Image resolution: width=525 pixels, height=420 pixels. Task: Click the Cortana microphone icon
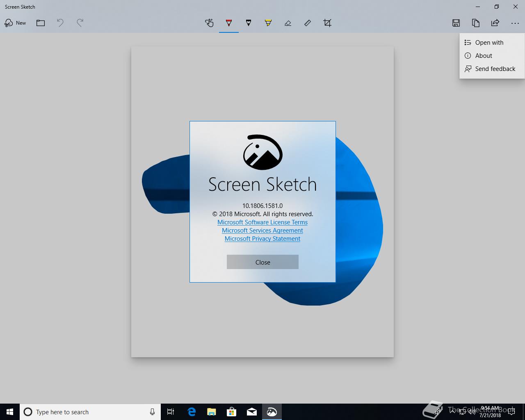tap(152, 412)
